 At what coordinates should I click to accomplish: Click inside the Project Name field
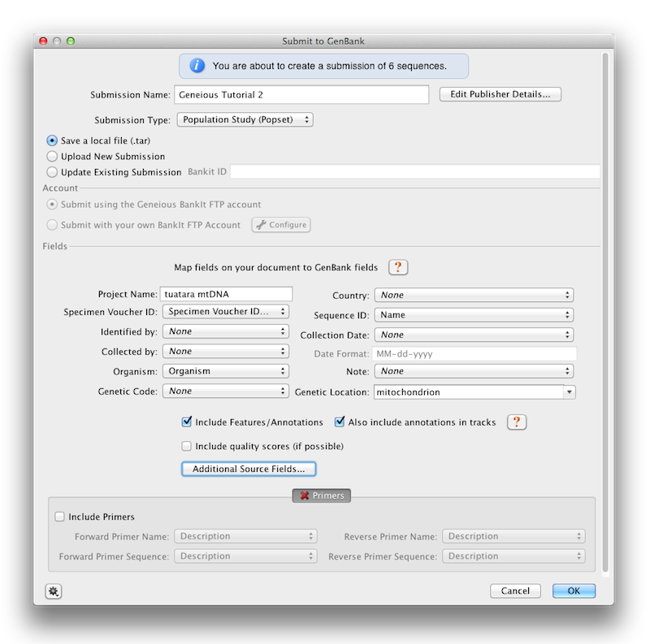click(x=227, y=293)
